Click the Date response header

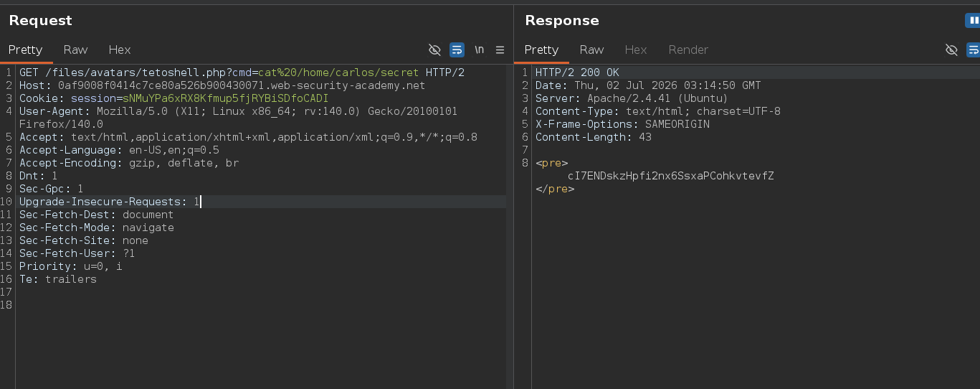coord(648,85)
